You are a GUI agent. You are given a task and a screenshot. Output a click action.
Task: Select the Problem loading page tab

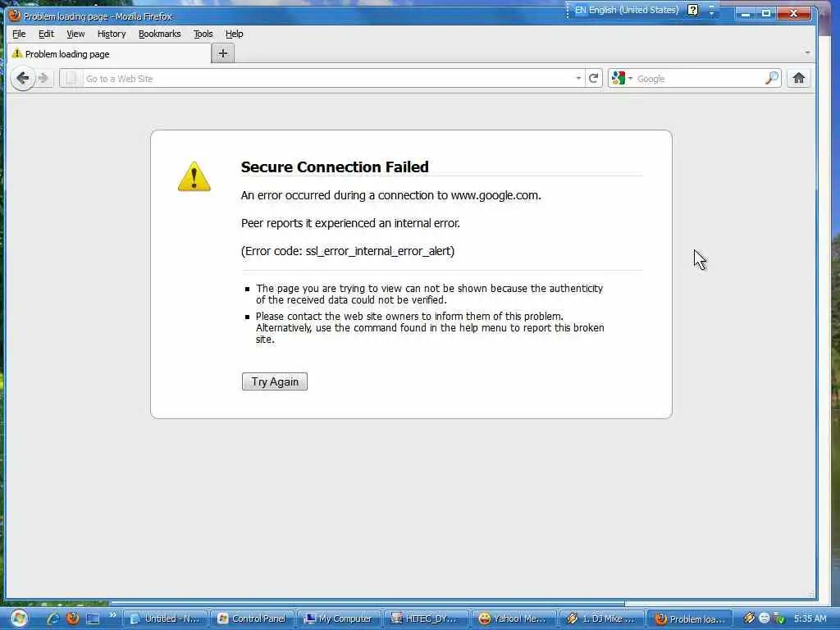pos(109,53)
